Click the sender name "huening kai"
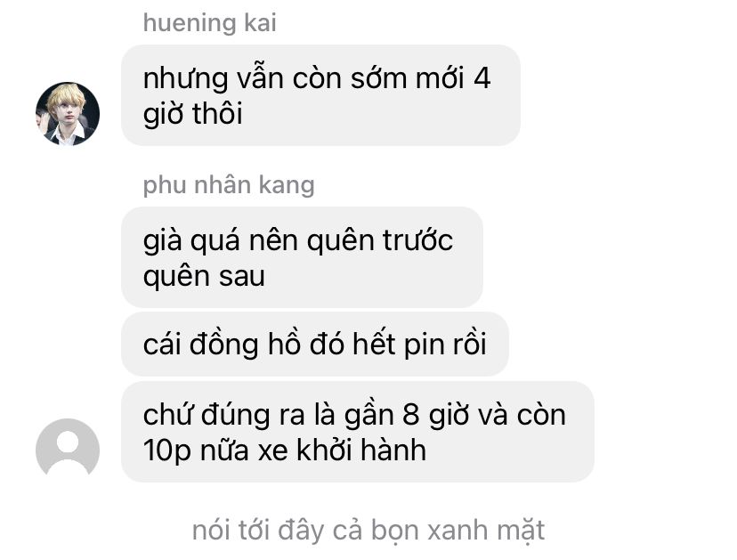737x560 pixels. point(210,23)
